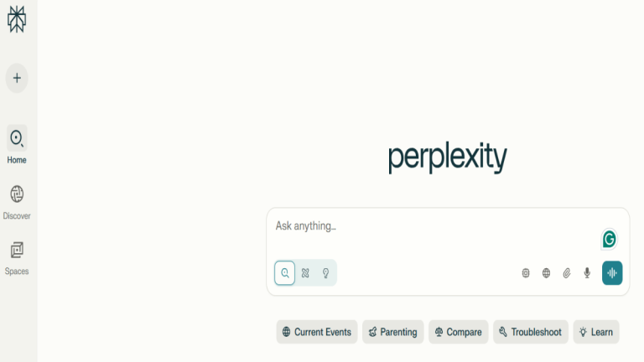The image size is (644, 362).
Task: Start a new thread with the plus button
Action: coord(17,78)
